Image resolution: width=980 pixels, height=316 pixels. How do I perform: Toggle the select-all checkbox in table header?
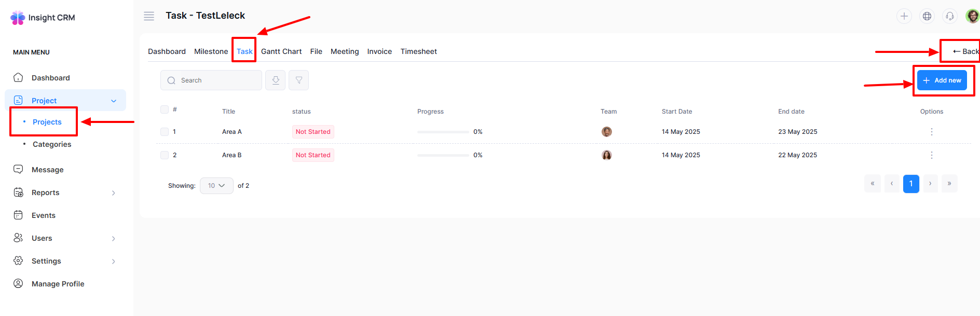[x=165, y=109]
